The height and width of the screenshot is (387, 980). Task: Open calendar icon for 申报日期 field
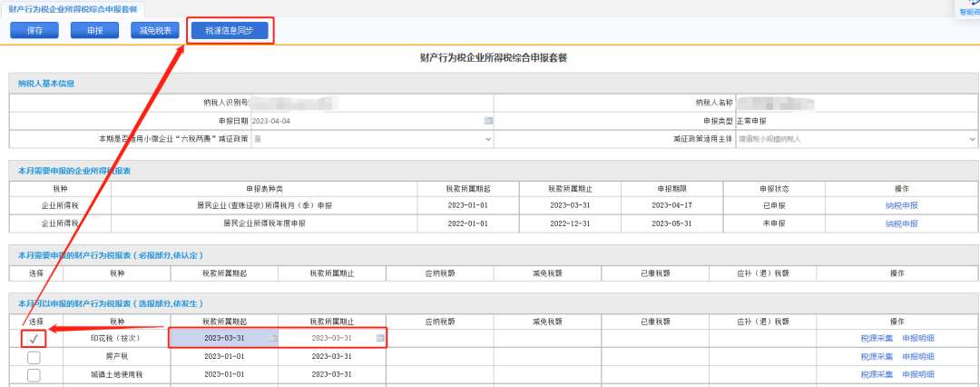[489, 121]
